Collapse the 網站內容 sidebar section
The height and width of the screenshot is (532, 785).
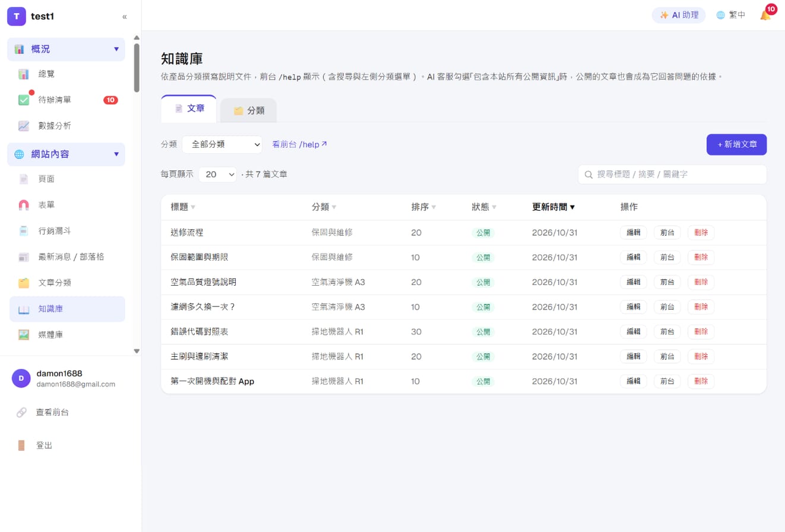tap(66, 154)
